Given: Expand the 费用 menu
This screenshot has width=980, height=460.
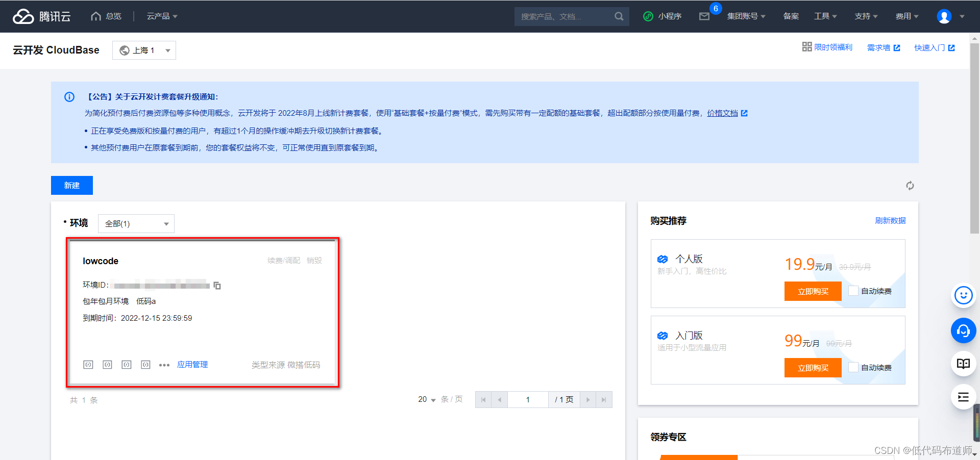Looking at the screenshot, I should coord(907,16).
